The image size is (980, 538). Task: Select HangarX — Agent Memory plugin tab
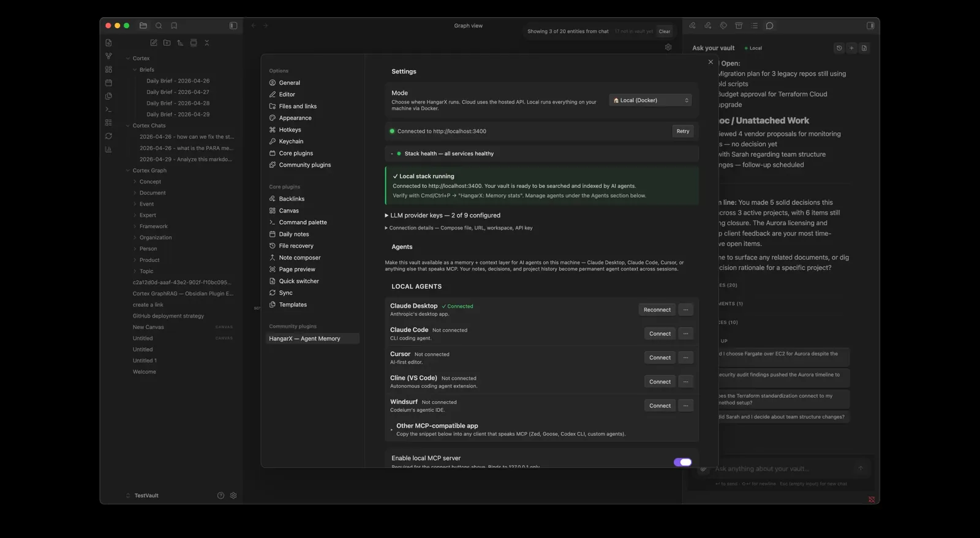[x=312, y=338]
